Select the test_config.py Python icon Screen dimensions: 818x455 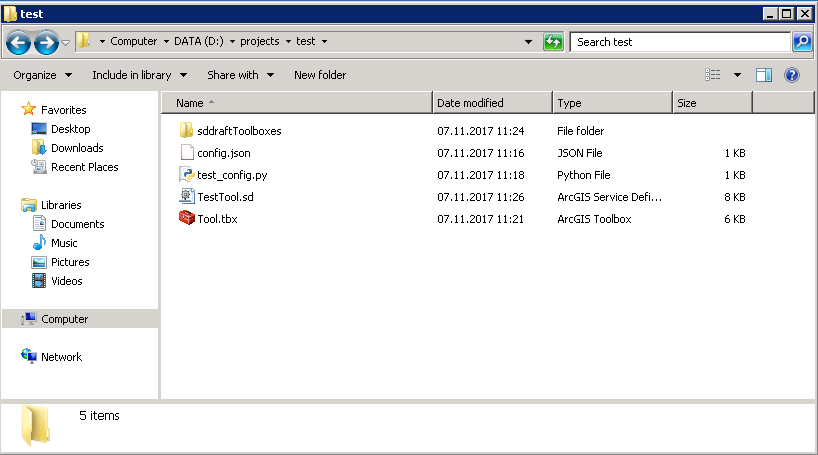point(187,174)
